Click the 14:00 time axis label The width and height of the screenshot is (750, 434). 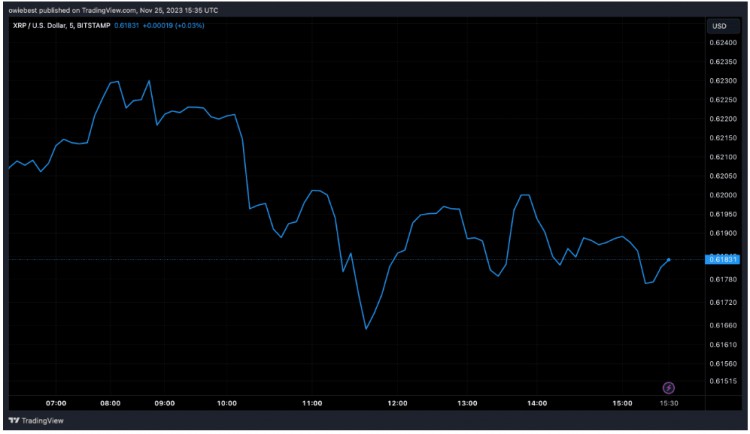[x=537, y=403]
